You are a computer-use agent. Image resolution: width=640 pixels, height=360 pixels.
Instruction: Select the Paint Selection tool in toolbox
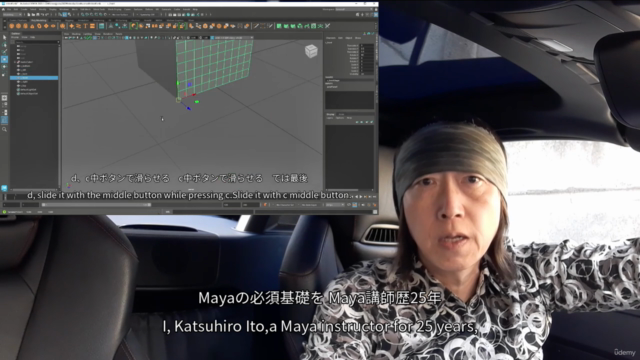pyautogui.click(x=4, y=51)
